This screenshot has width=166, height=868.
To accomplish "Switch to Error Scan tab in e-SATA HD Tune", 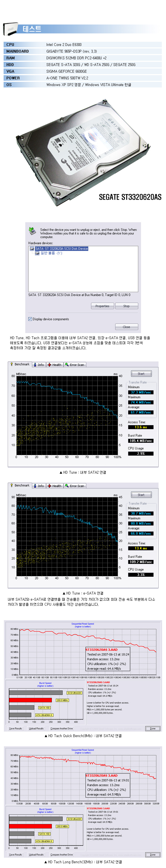I will point(75,486).
